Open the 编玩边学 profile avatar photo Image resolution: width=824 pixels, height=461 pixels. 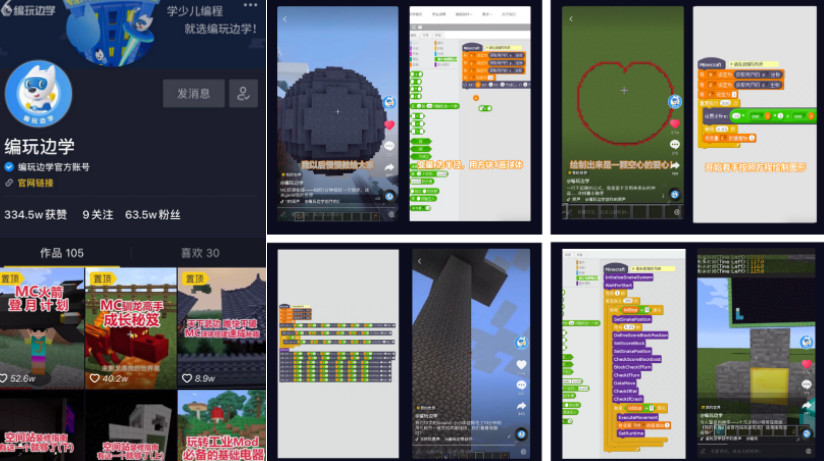(38, 94)
